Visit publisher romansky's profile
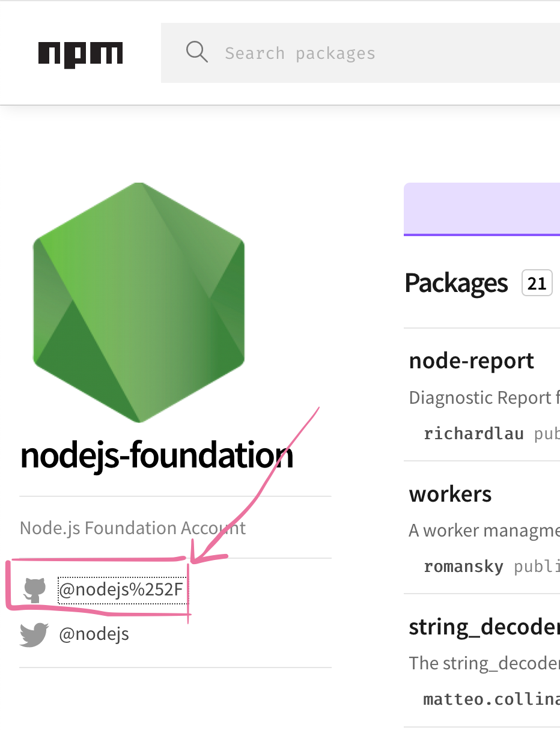 [x=463, y=566]
